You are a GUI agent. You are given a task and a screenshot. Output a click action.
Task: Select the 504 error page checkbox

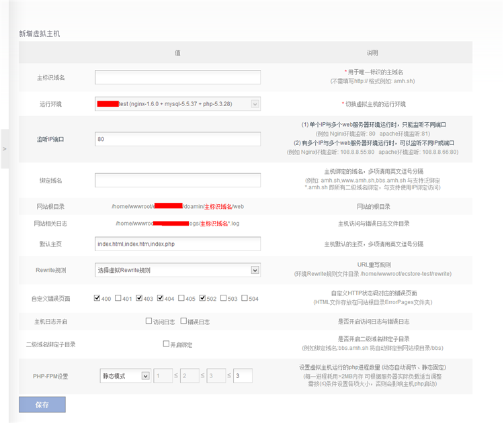[x=245, y=298]
